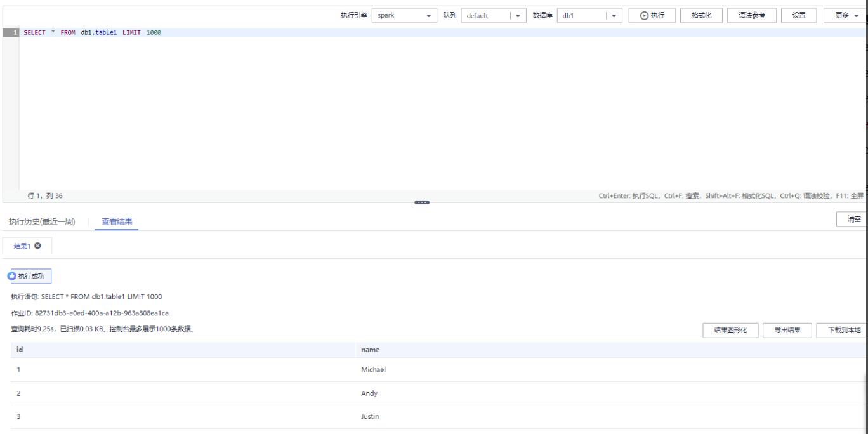Click the editor resize handle divider
This screenshot has width=868, height=434.
(x=422, y=202)
